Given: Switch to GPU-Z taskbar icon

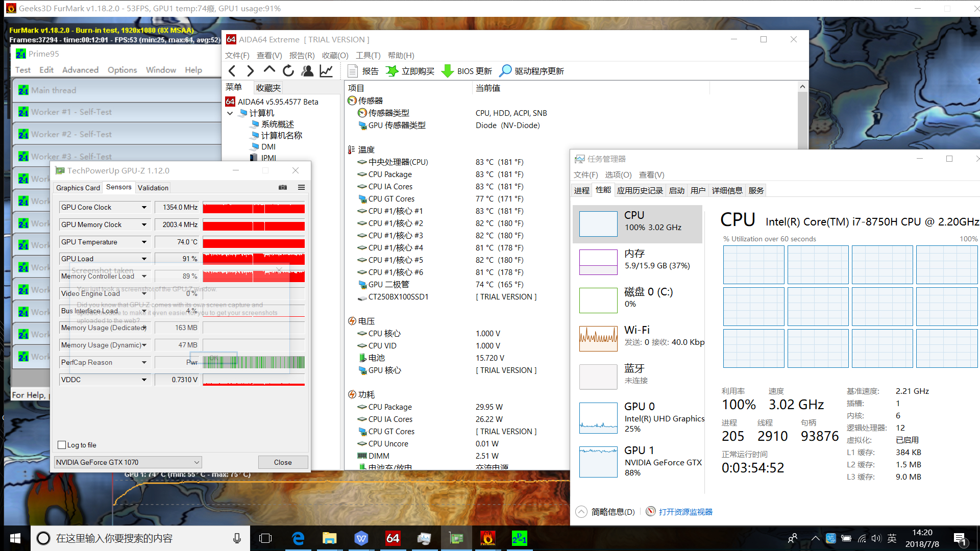Looking at the screenshot, I should (456, 538).
